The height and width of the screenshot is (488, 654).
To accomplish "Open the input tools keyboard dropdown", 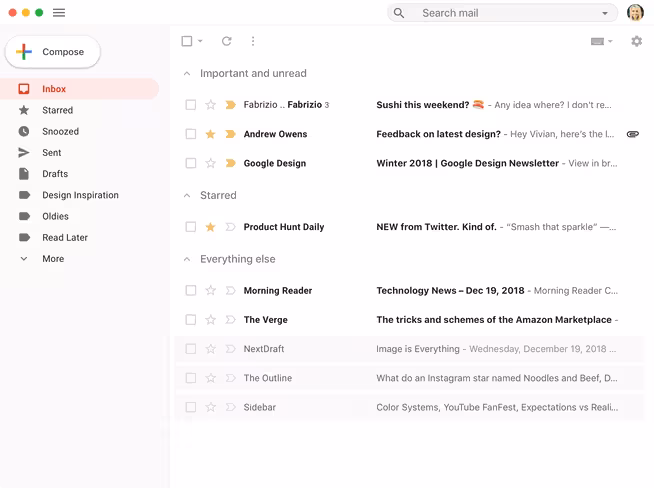I will click(601, 41).
